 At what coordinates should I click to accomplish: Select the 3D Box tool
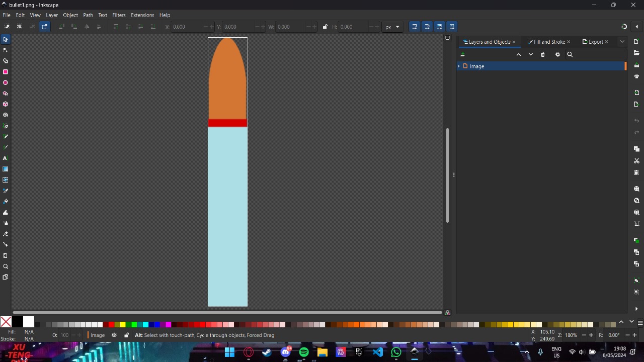pyautogui.click(x=6, y=104)
